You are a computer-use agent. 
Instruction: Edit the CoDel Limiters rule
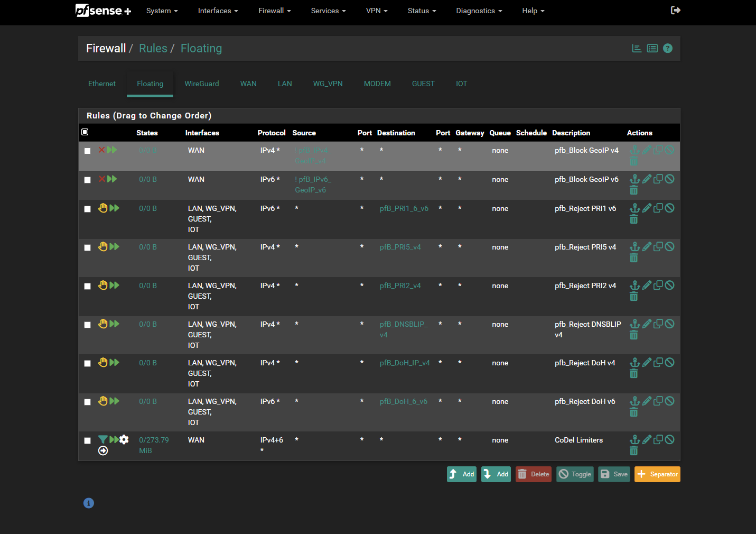pyautogui.click(x=647, y=439)
